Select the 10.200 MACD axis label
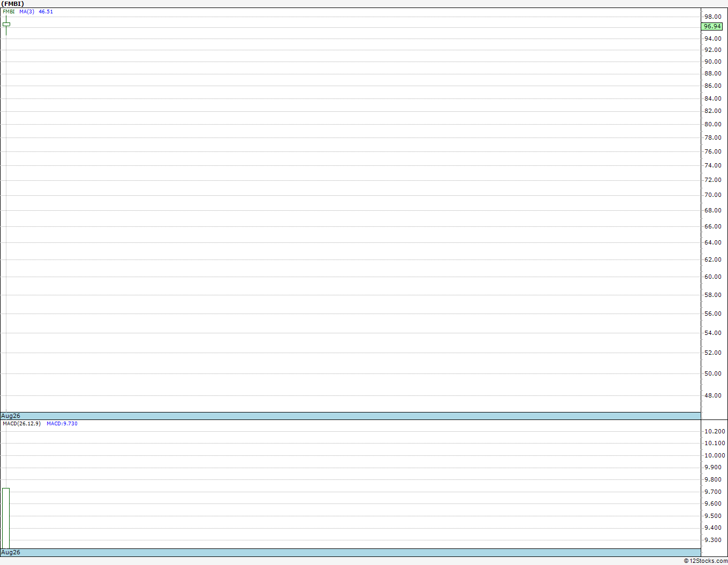The height and width of the screenshot is (565, 728). point(715,431)
